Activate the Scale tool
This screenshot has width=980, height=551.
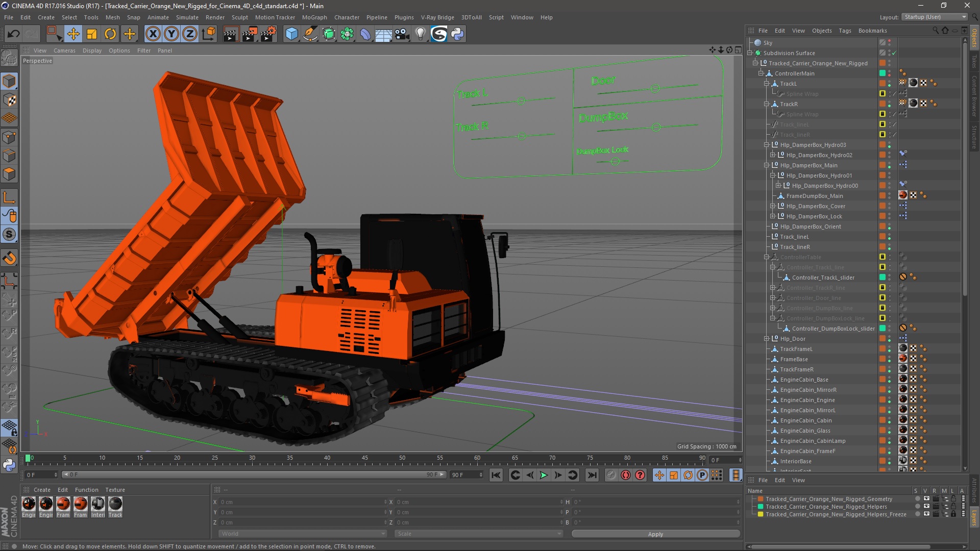pyautogui.click(x=92, y=34)
